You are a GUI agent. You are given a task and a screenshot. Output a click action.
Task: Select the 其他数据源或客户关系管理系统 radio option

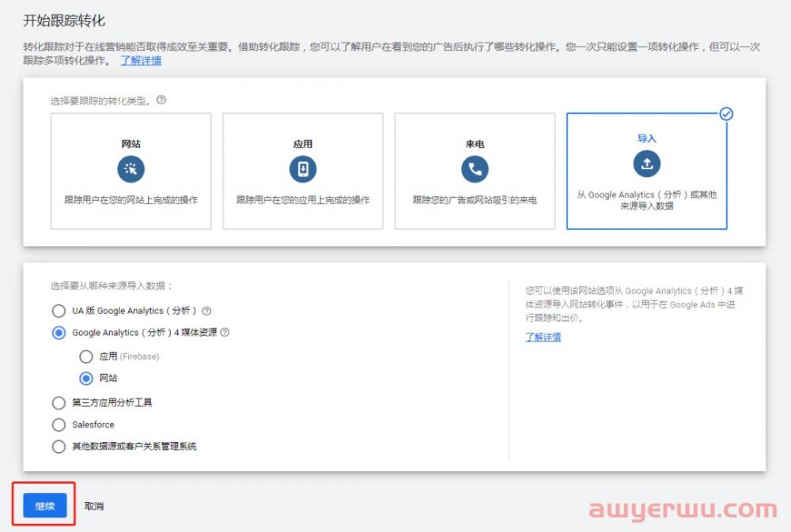[59, 447]
